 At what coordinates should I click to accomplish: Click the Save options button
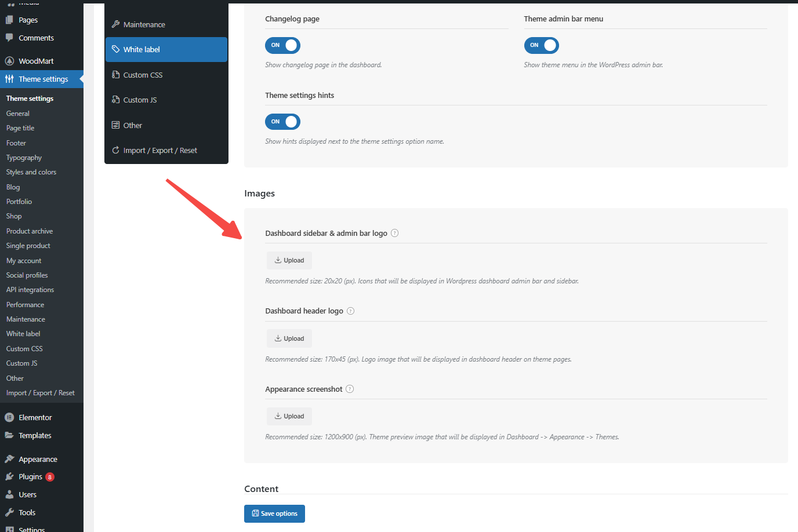pyautogui.click(x=274, y=513)
